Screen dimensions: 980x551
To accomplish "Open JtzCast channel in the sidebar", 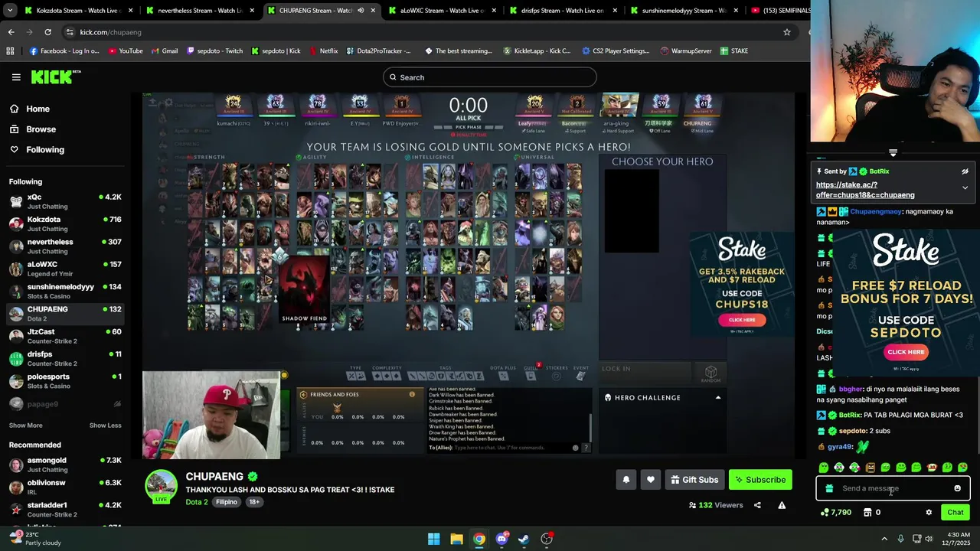I will point(65,336).
